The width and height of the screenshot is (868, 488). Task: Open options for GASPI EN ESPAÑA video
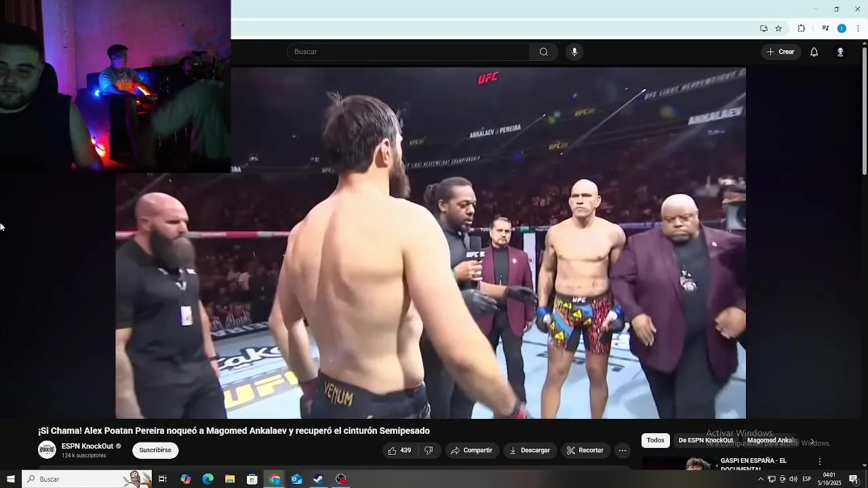(819, 462)
